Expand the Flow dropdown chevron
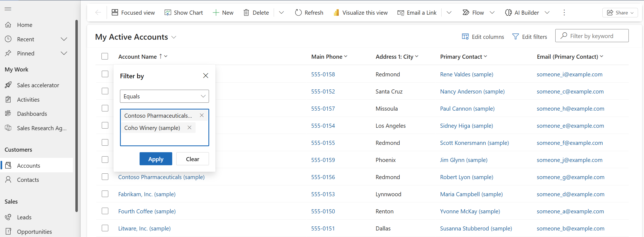 click(492, 13)
